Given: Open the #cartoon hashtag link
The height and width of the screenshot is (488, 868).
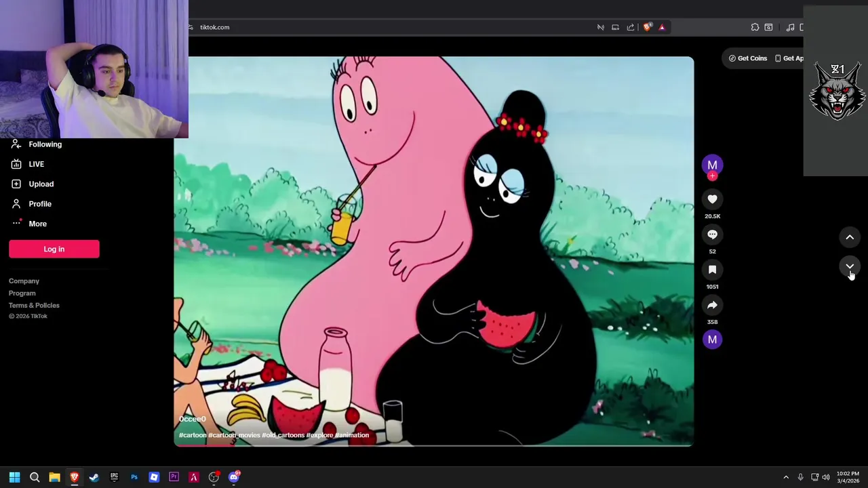Looking at the screenshot, I should click(193, 435).
